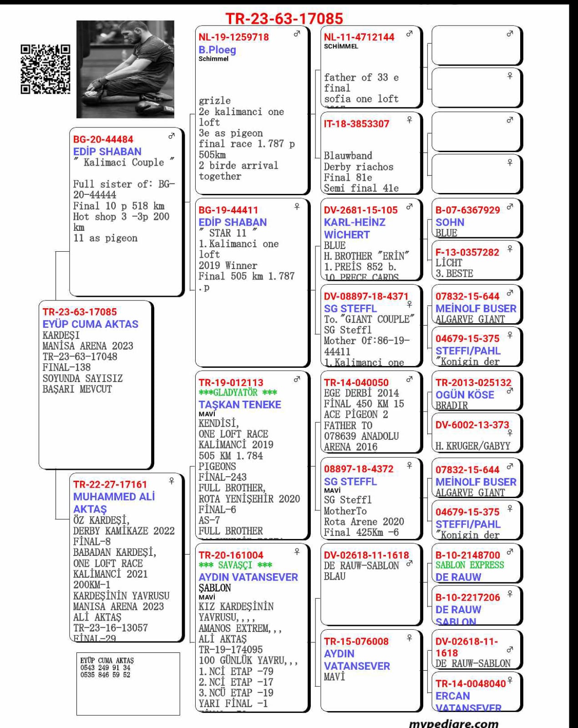This screenshot has height=728, width=578.
Task: Click female symbol in TR-20-161004 box
Action: pyautogui.click(x=297, y=552)
